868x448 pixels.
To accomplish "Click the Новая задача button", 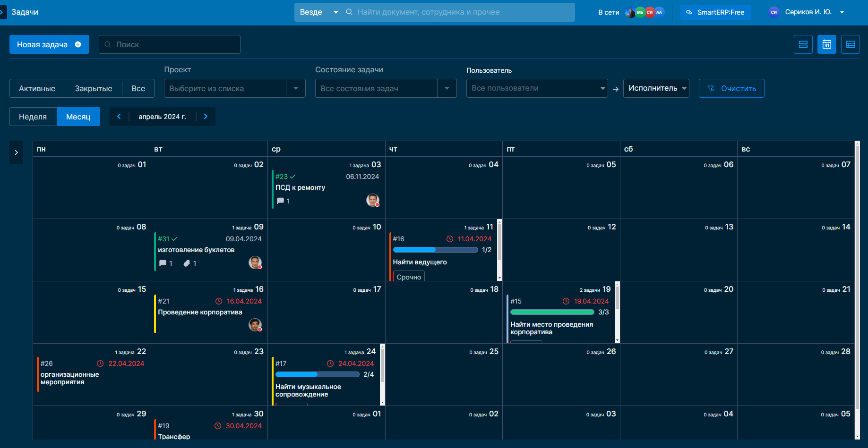I will 49,44.
